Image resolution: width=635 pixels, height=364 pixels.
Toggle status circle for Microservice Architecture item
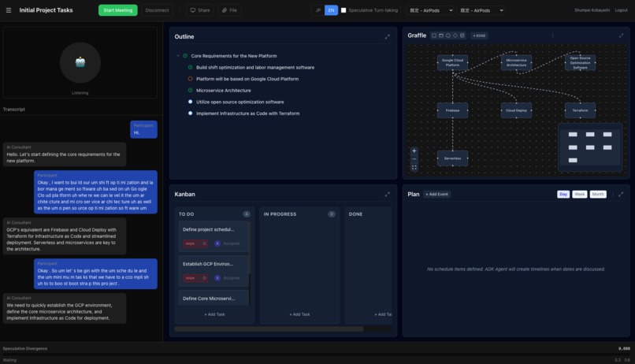pos(190,90)
